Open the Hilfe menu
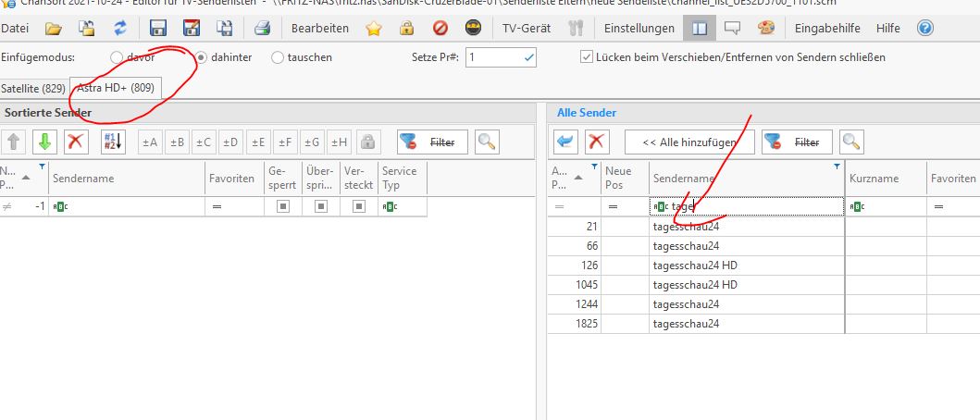The width and height of the screenshot is (980, 420). [x=888, y=28]
